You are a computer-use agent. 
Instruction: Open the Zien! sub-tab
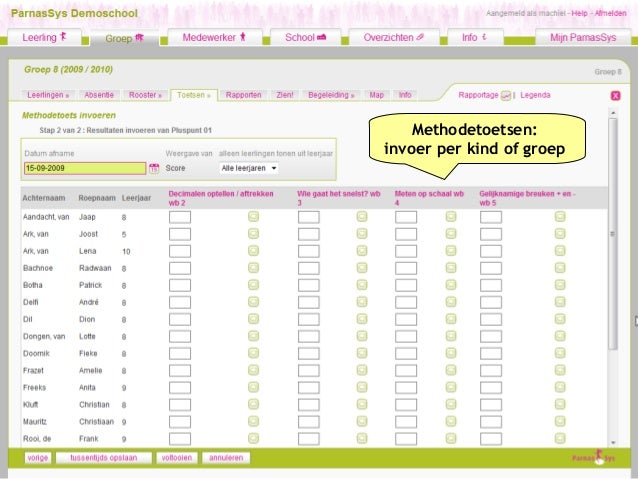285,95
